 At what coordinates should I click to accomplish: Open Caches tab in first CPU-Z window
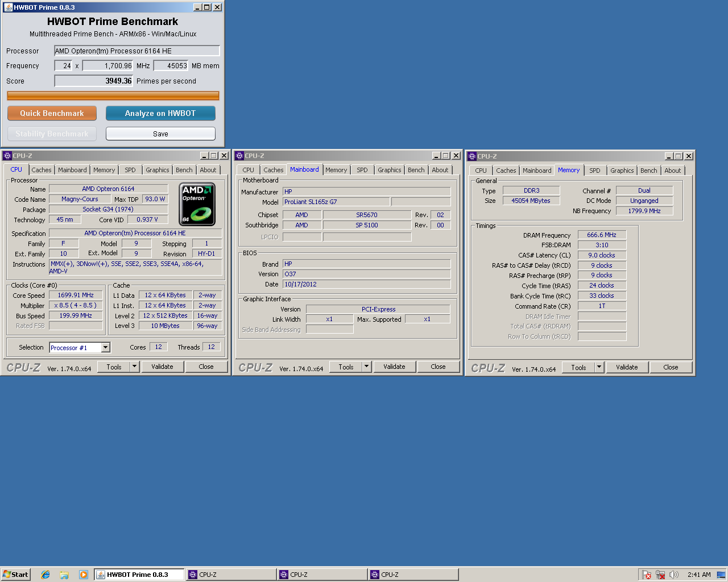41,170
